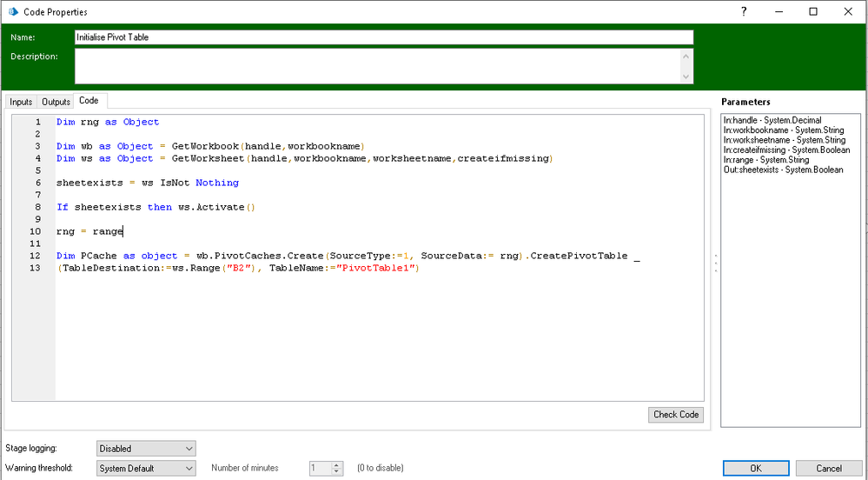868x480 pixels.
Task: Select the In:range - System.String parameter
Action: coord(766,160)
